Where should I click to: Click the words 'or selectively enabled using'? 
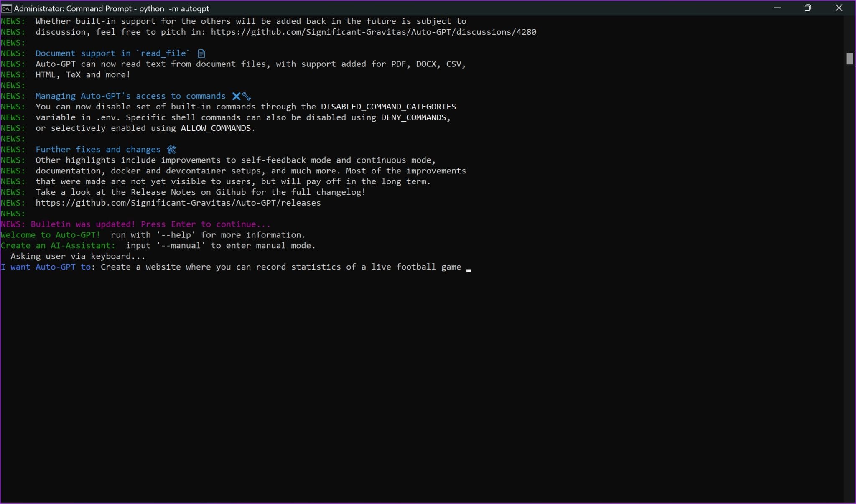(106, 128)
